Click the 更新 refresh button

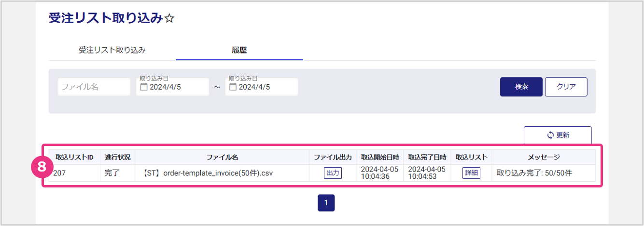point(557,135)
